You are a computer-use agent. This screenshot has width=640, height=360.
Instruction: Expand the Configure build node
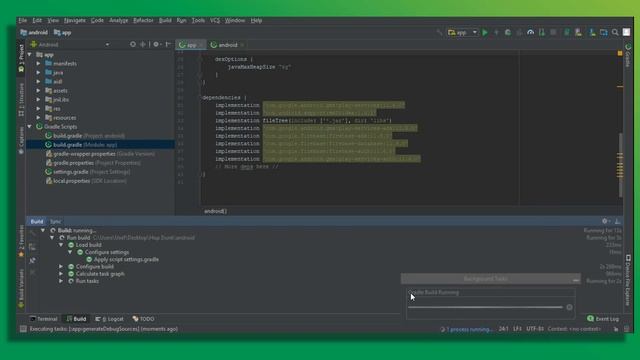click(x=61, y=267)
